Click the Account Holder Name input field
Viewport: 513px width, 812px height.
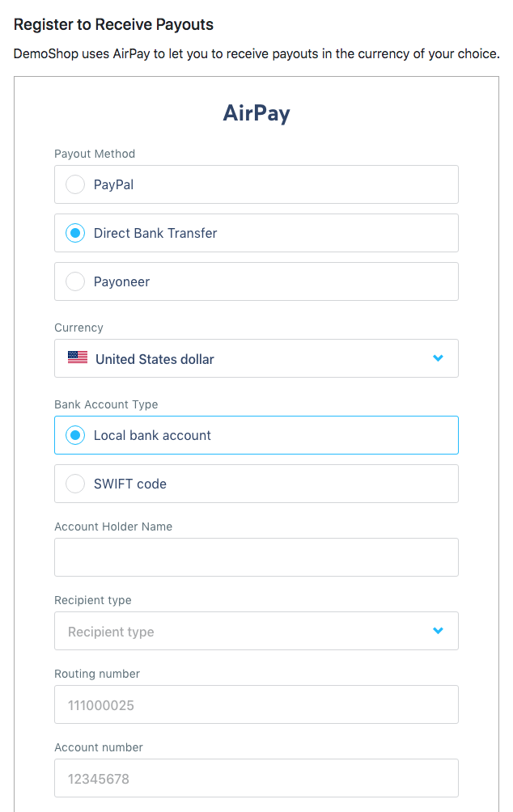(256, 556)
